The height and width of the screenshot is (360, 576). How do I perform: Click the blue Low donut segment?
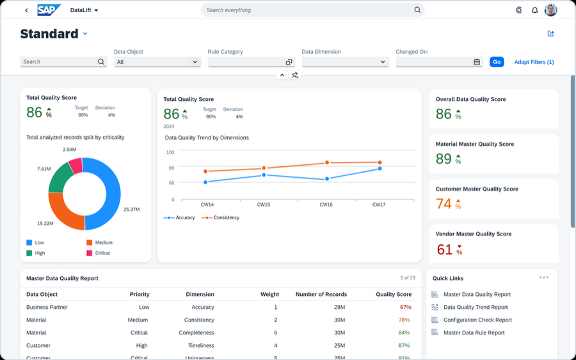[x=112, y=193]
